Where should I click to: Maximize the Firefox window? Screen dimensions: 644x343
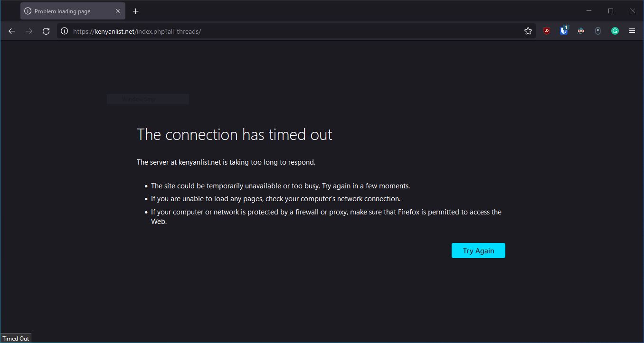pos(611,11)
